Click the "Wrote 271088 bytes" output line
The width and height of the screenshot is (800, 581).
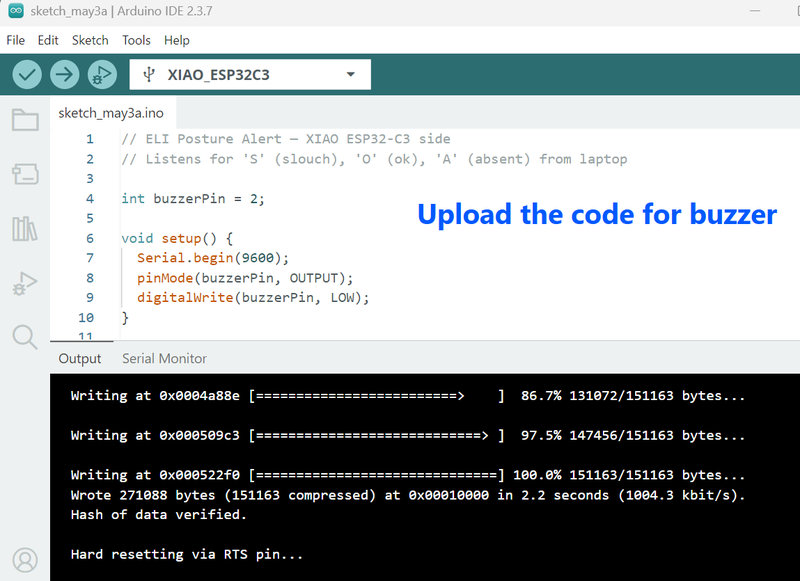(408, 495)
